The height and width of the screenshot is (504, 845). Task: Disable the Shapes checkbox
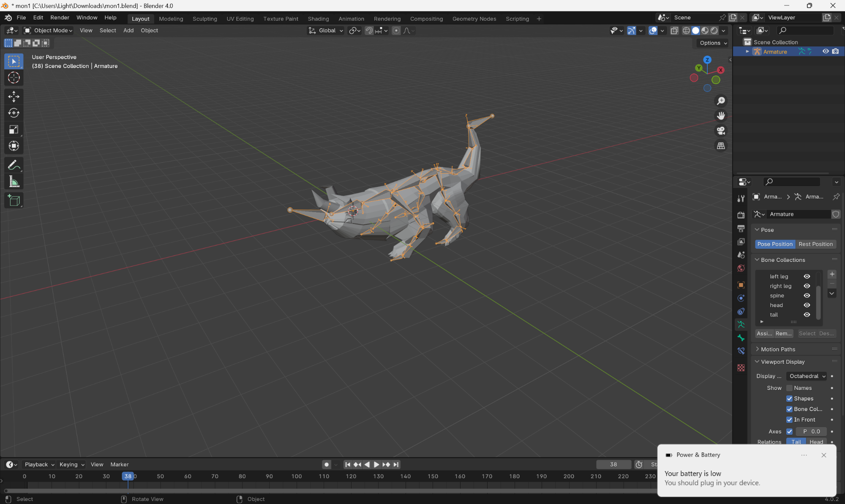(789, 398)
